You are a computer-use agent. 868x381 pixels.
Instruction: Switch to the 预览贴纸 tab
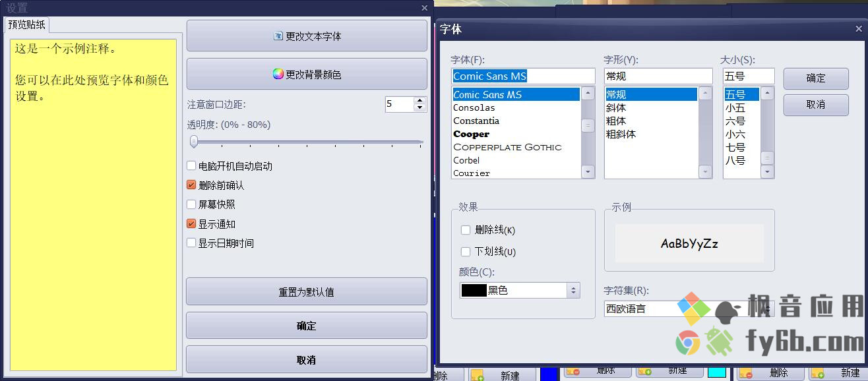tap(27, 25)
